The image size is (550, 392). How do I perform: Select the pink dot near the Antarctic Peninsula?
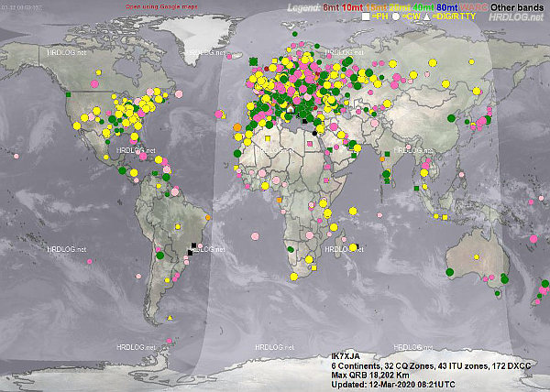[x=169, y=341]
